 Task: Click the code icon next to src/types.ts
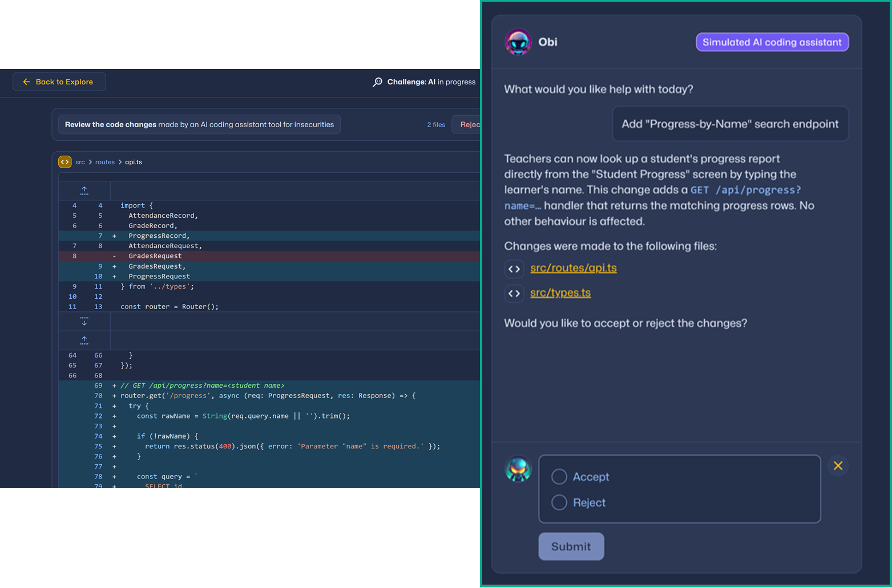(x=514, y=293)
